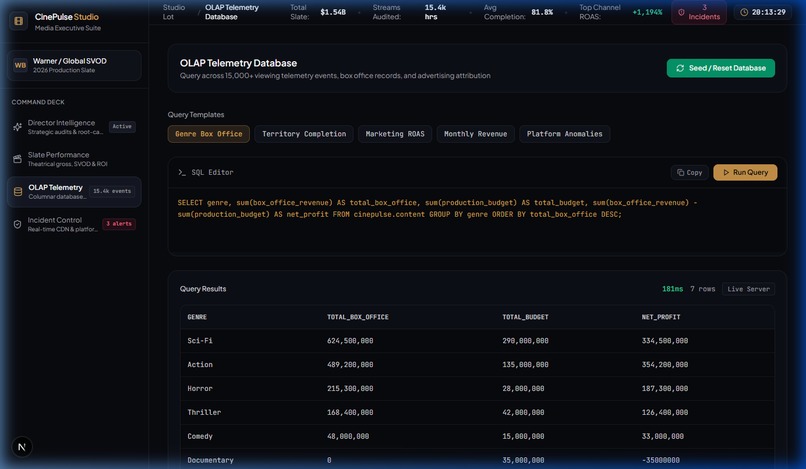Select the Monthly Revenue template
The height and width of the screenshot is (469, 806).
(475, 134)
